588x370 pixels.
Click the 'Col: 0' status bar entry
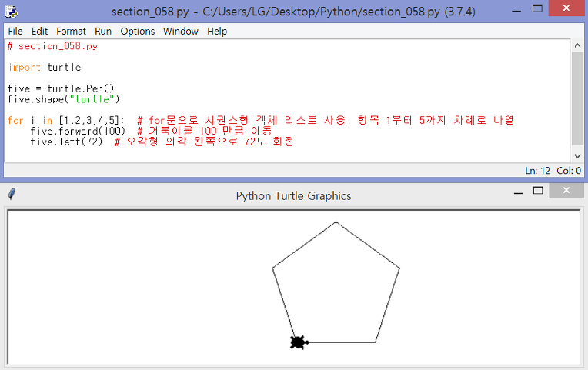pos(569,171)
